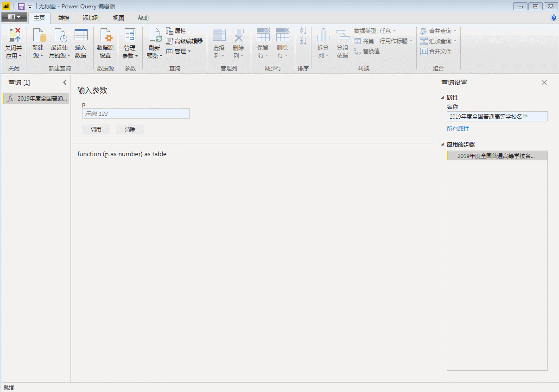Open Recent Sources (最近使用的源) icon
This screenshot has height=392, width=559.
(60, 36)
